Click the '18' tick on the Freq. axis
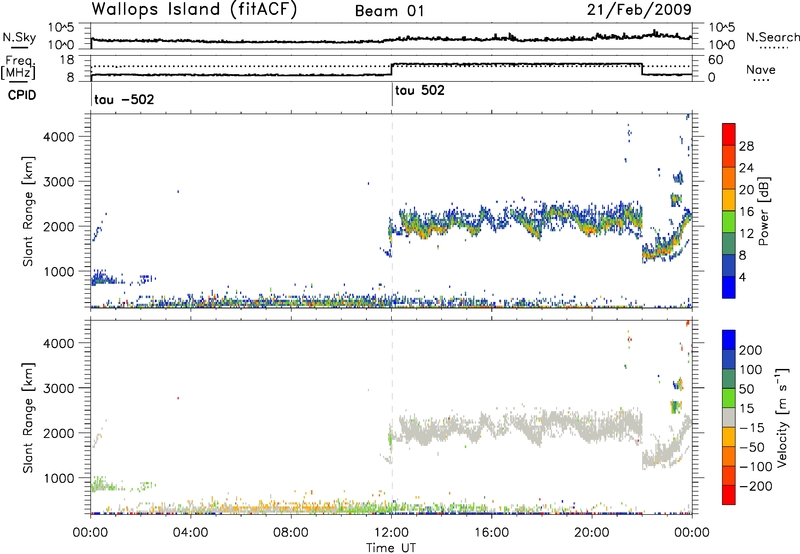Screen dimensions: 800x554 pos(66,60)
